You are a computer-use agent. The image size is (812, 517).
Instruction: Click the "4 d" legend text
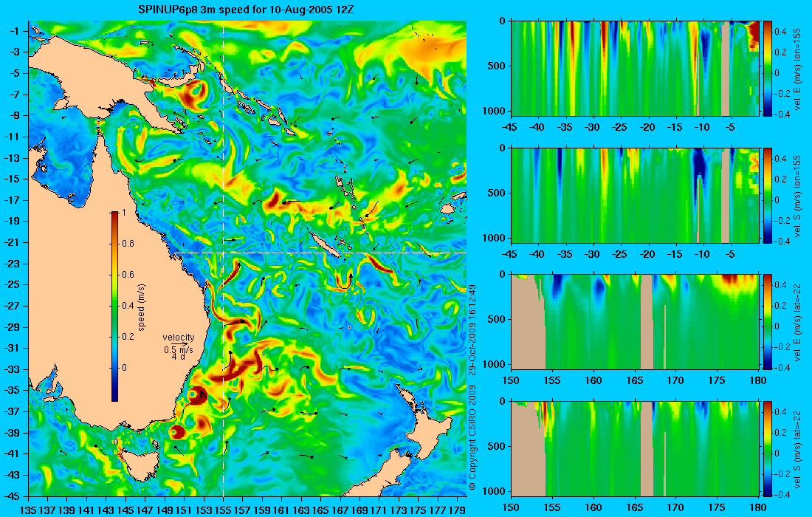[x=179, y=357]
